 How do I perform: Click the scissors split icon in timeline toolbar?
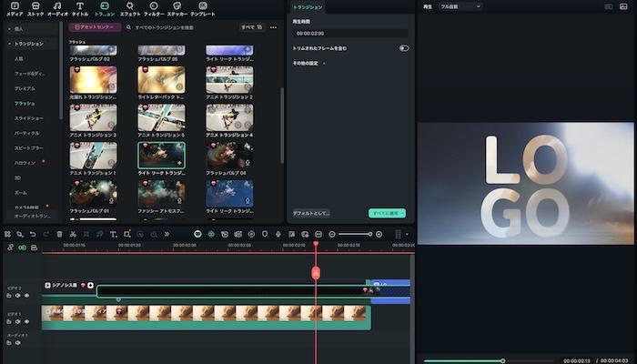point(73,234)
